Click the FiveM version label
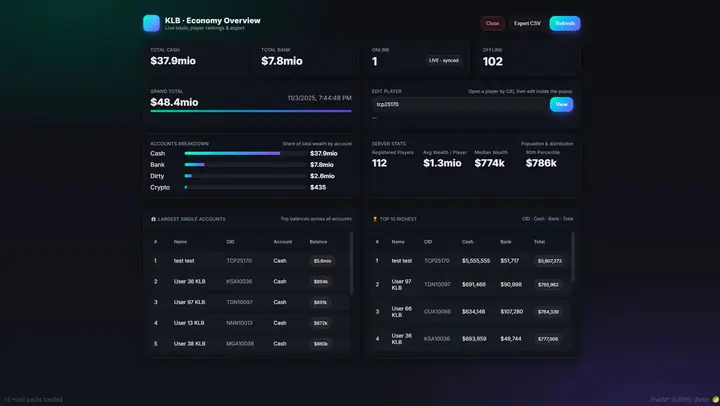 point(680,400)
